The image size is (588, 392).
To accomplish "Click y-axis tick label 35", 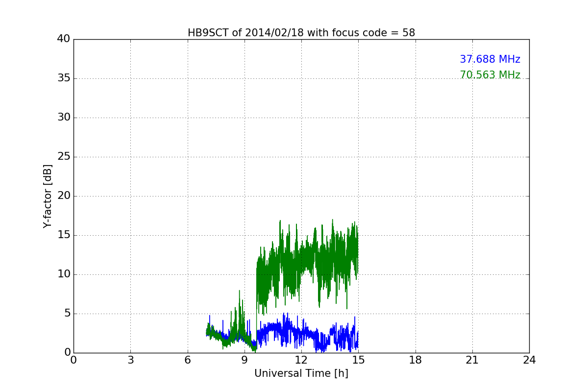I will 64,78.
